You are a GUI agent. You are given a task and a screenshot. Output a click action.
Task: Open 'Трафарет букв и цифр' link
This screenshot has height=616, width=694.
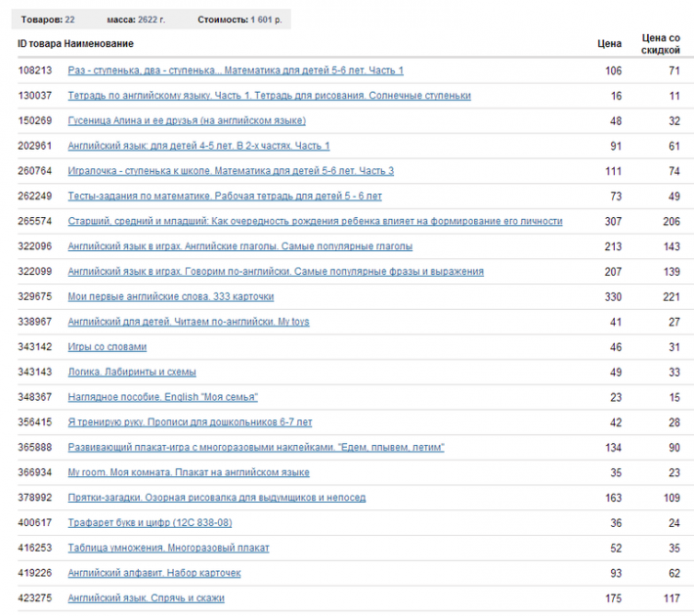149,523
